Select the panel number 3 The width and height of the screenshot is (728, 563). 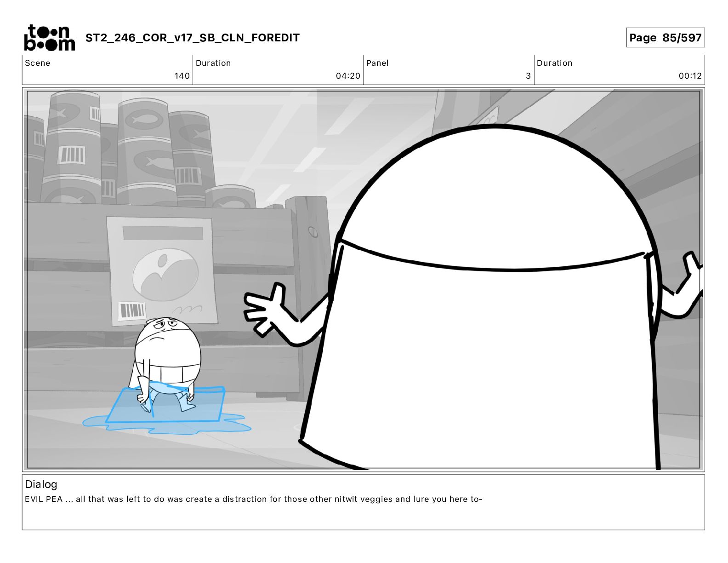pyautogui.click(x=528, y=76)
